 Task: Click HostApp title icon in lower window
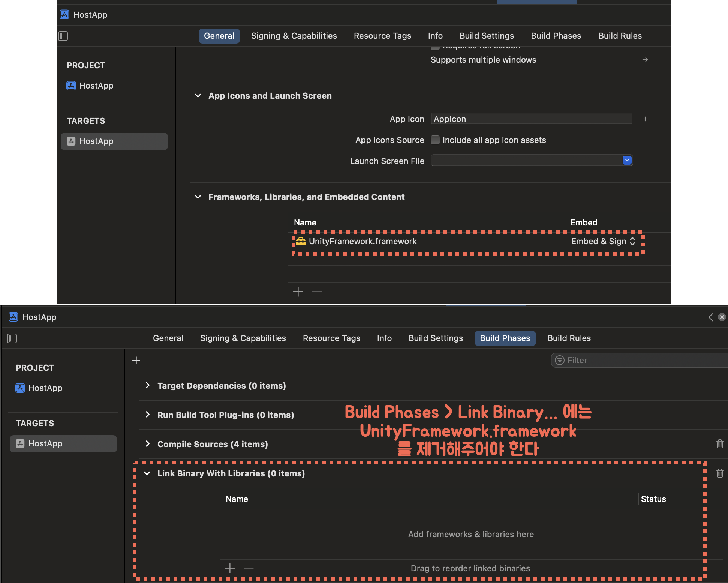[x=13, y=317]
